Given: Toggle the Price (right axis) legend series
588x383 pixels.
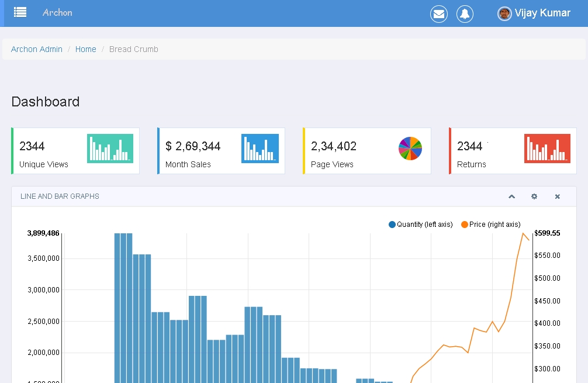Looking at the screenshot, I should pos(490,225).
